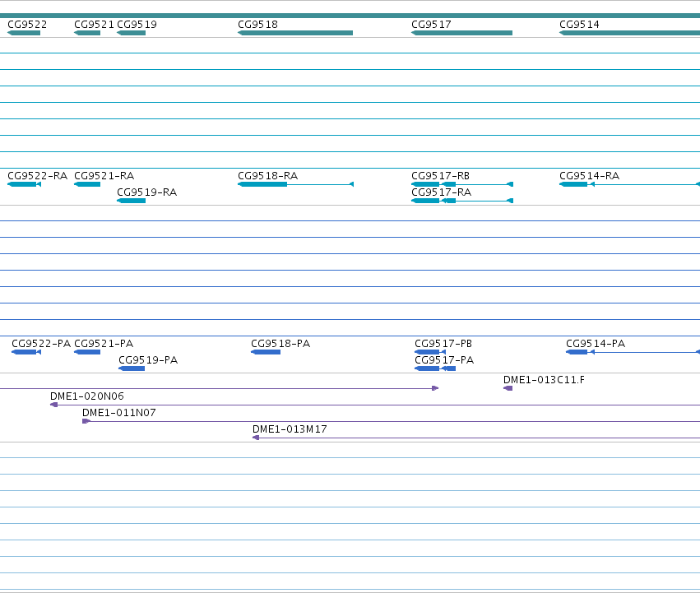Viewport: 700px width, 593px height.
Task: Click the CG9521-PA label text
Action: [x=104, y=344]
